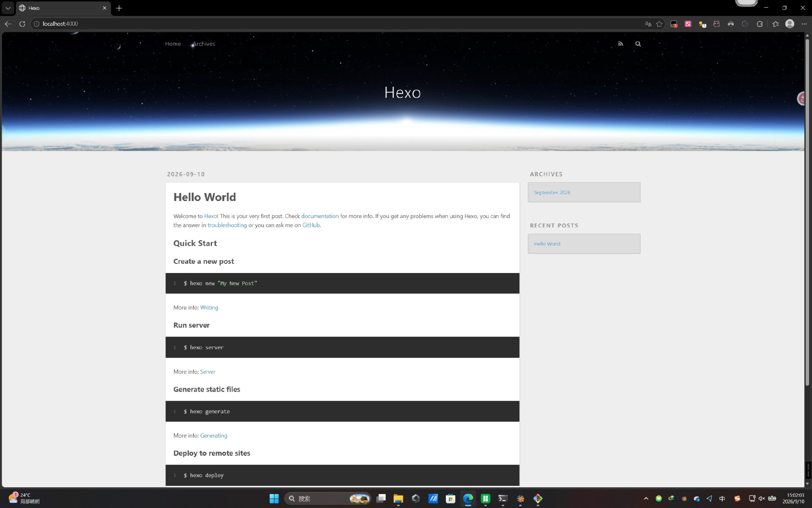Image resolution: width=812 pixels, height=508 pixels.
Task: Open the Server more-info link
Action: point(208,371)
